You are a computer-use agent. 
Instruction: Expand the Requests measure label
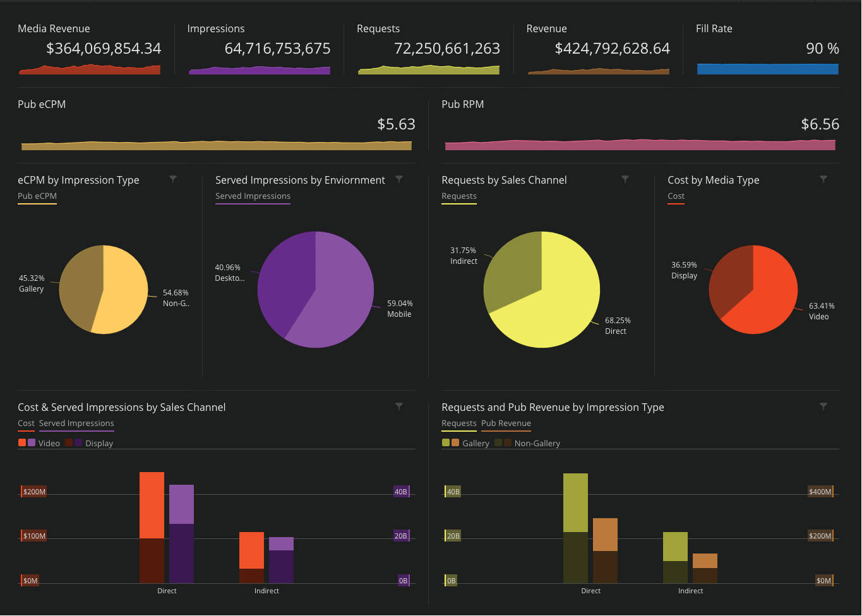459,423
